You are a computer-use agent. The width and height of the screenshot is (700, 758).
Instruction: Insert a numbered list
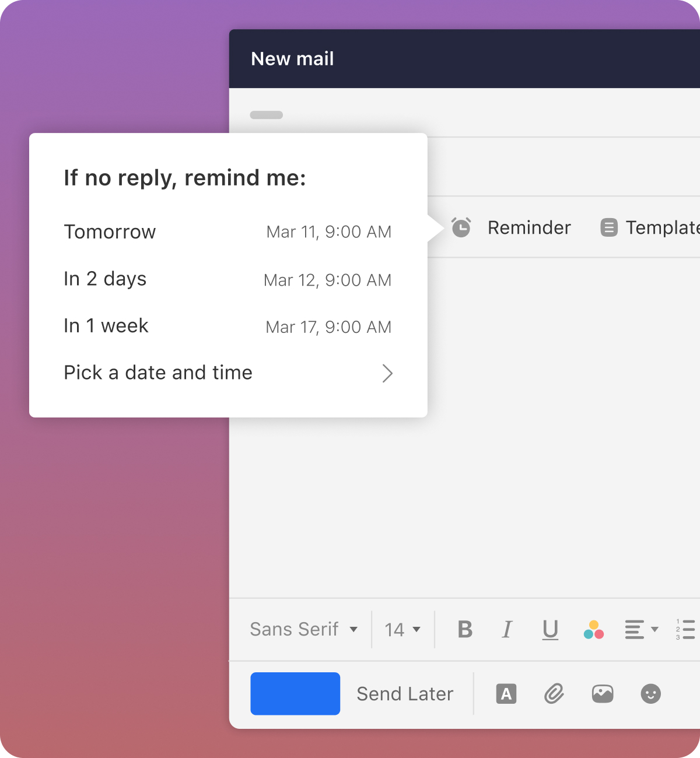pos(686,630)
